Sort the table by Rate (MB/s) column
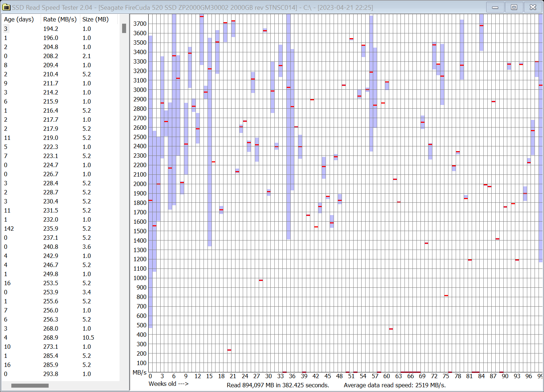 click(x=60, y=19)
